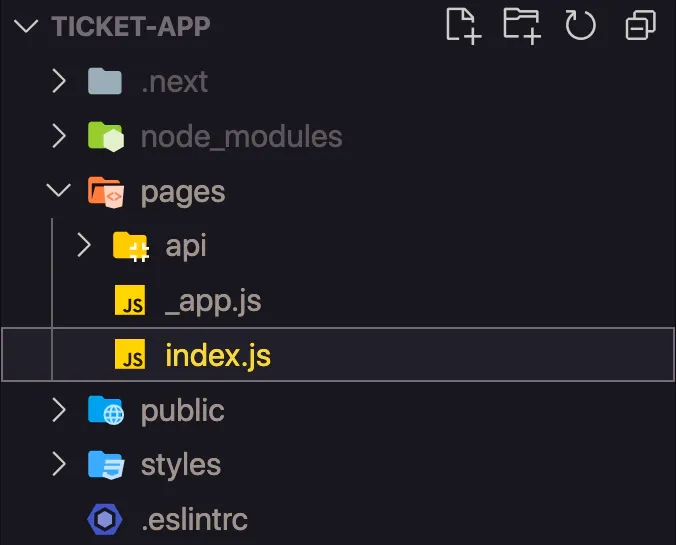
Task: Select the api folder name
Action: (x=186, y=247)
